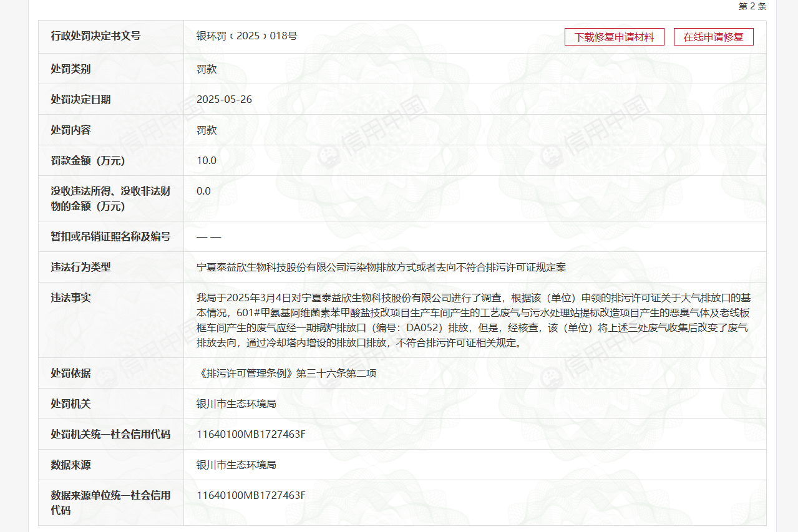Click violation type text starting 宁夏泰益欣生物科技
The image size is (798, 532).
point(381,268)
